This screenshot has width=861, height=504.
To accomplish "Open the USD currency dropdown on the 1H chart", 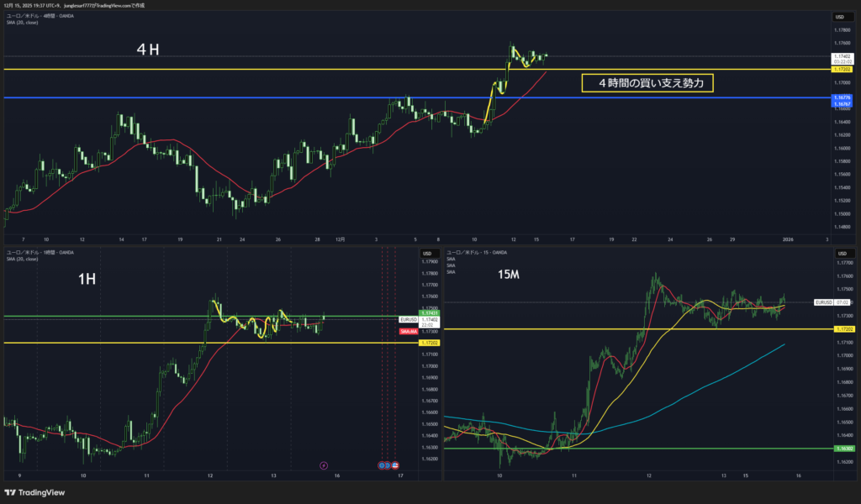I will click(x=426, y=255).
